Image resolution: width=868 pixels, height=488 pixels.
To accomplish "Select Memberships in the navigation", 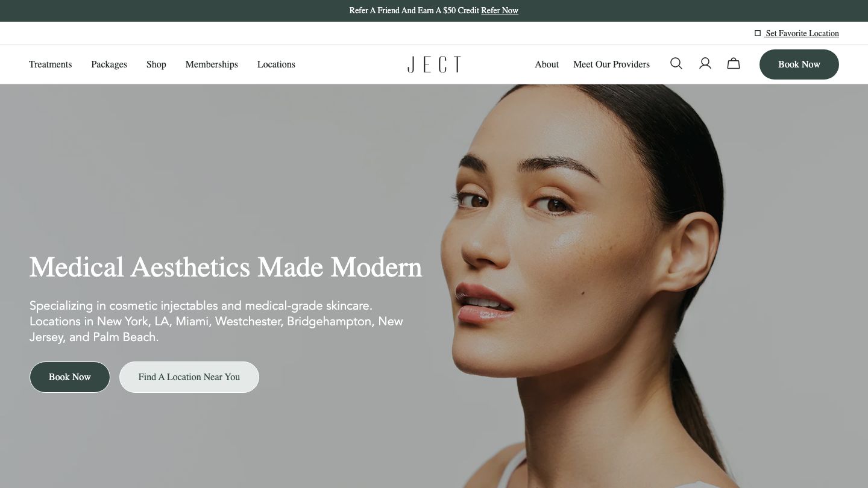I will tap(212, 64).
